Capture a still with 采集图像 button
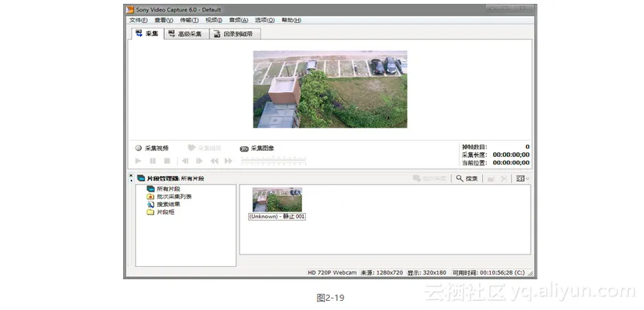The width and height of the screenshot is (644, 310). click(x=257, y=148)
